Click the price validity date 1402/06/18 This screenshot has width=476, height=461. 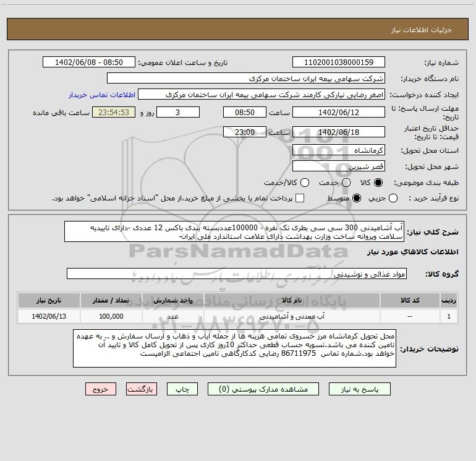(x=339, y=132)
